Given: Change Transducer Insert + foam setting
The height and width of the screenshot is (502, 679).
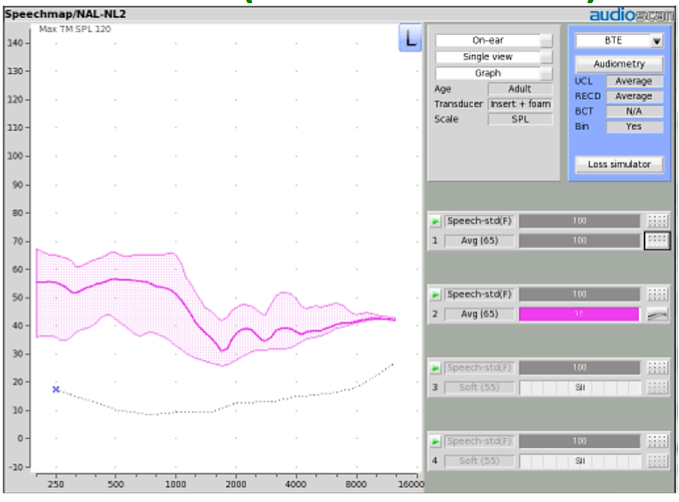Looking at the screenshot, I should click(x=520, y=104).
